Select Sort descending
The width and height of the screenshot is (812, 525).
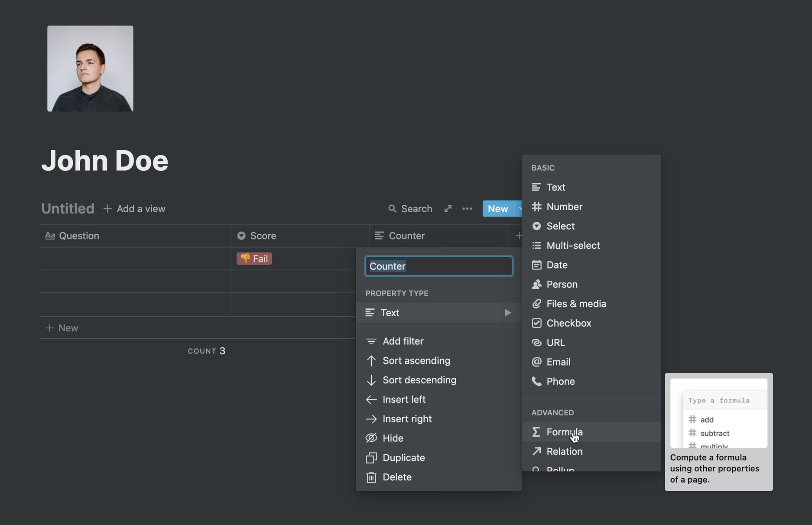438,380
